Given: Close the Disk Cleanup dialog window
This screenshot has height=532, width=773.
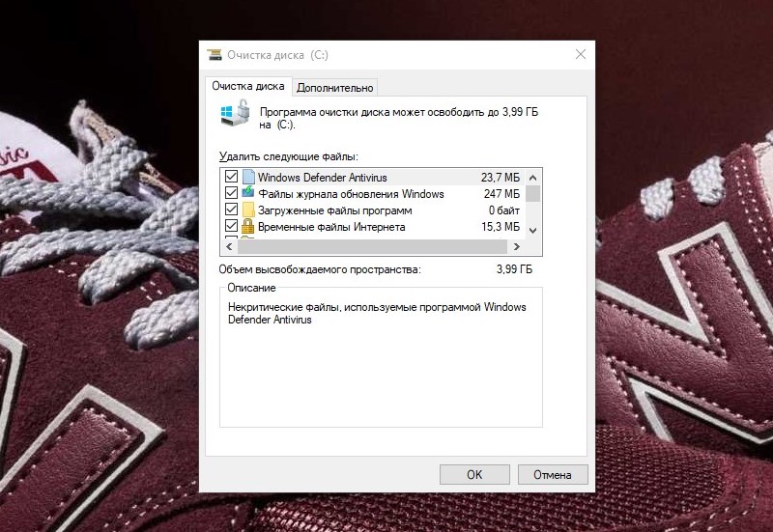Looking at the screenshot, I should click(580, 55).
